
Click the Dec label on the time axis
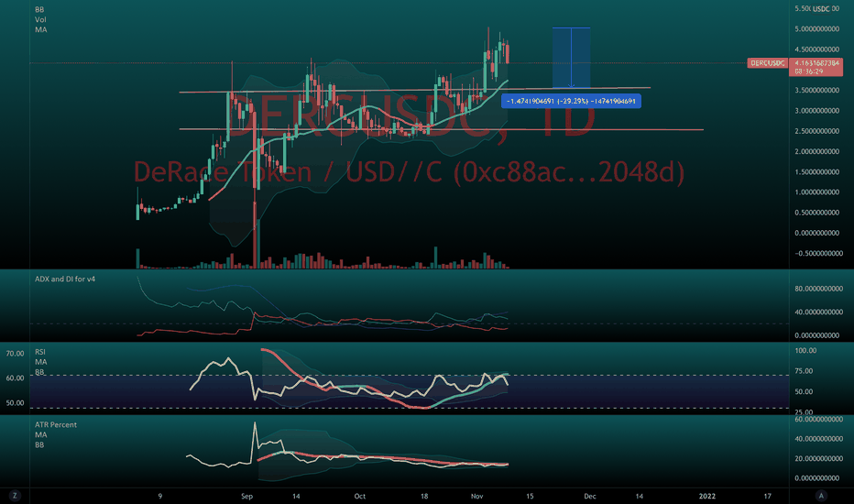590,496
